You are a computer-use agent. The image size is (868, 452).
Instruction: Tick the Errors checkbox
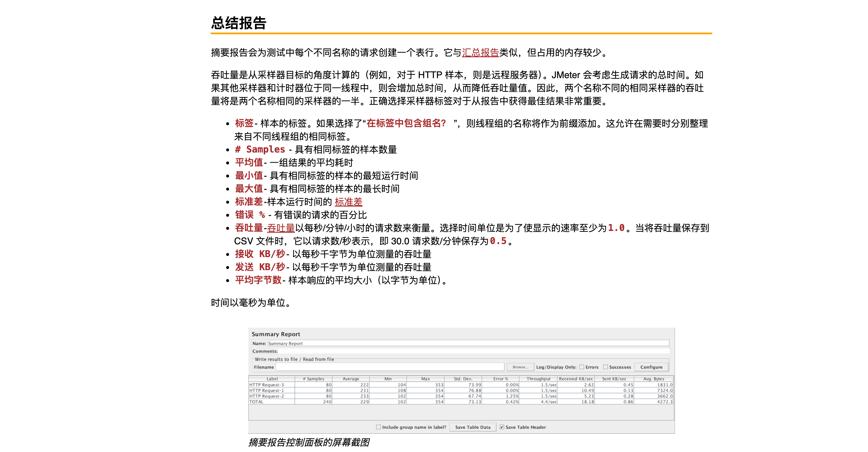click(582, 367)
